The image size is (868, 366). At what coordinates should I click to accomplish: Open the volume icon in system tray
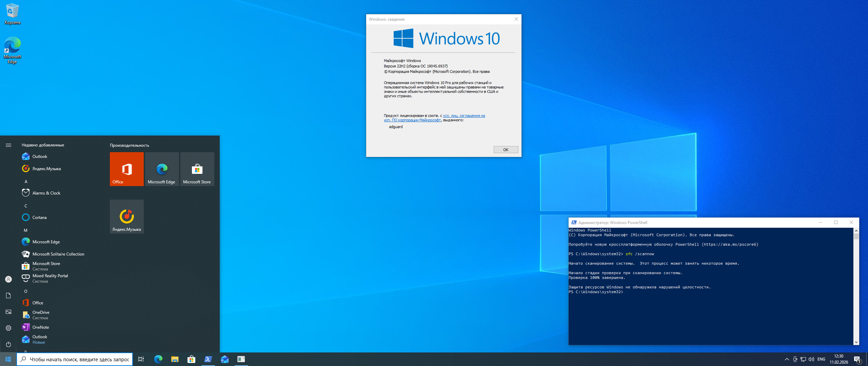click(x=811, y=359)
